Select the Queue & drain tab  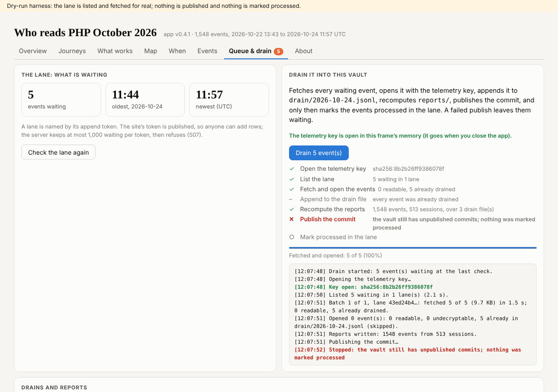(256, 51)
